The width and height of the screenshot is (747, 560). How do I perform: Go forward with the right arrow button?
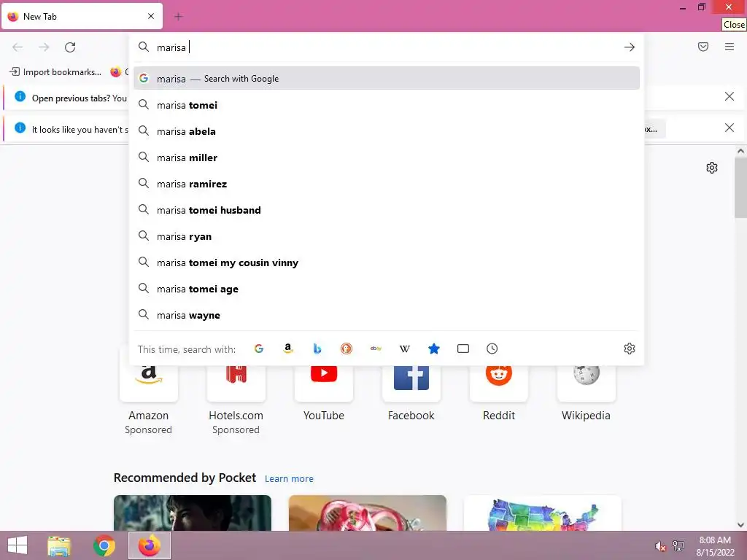pos(44,47)
